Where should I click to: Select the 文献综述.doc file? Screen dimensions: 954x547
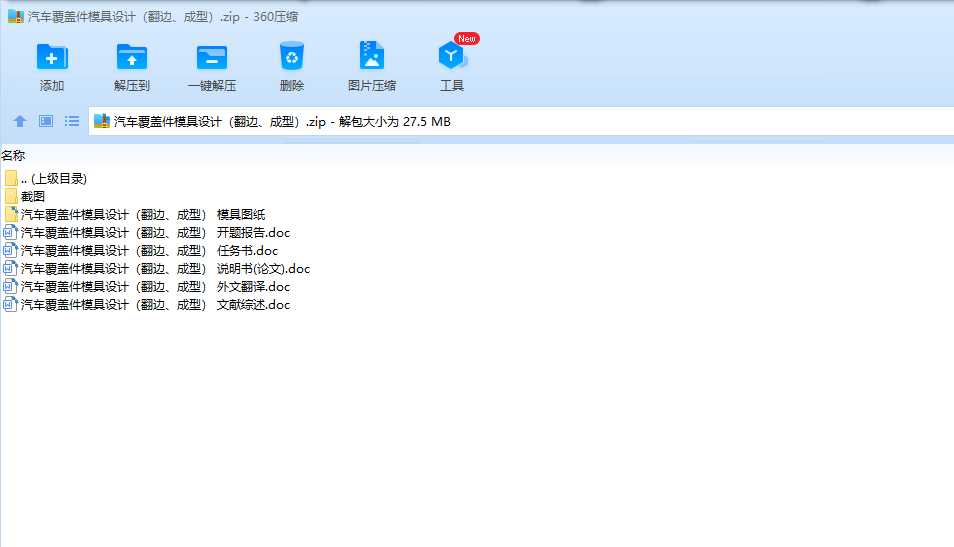(x=147, y=304)
